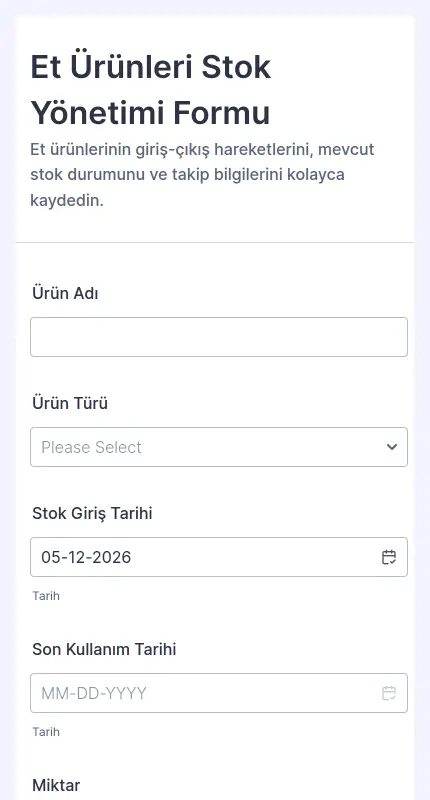This screenshot has width=430, height=800.
Task: Click the Stok Giriş Tarihi label
Action: pos(92,514)
